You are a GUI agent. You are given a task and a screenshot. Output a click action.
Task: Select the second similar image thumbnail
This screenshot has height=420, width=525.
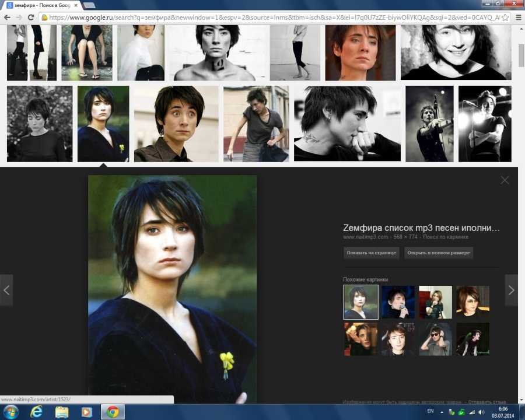tap(398, 302)
